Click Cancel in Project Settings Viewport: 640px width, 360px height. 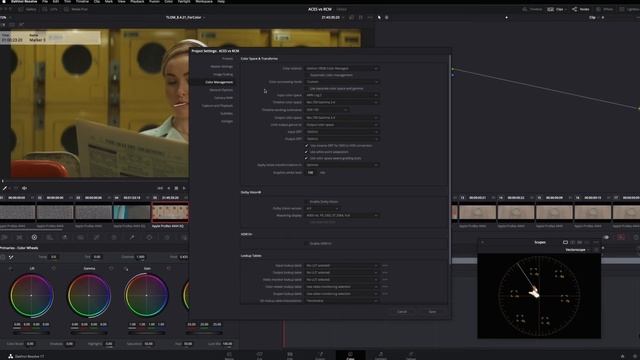pos(402,311)
